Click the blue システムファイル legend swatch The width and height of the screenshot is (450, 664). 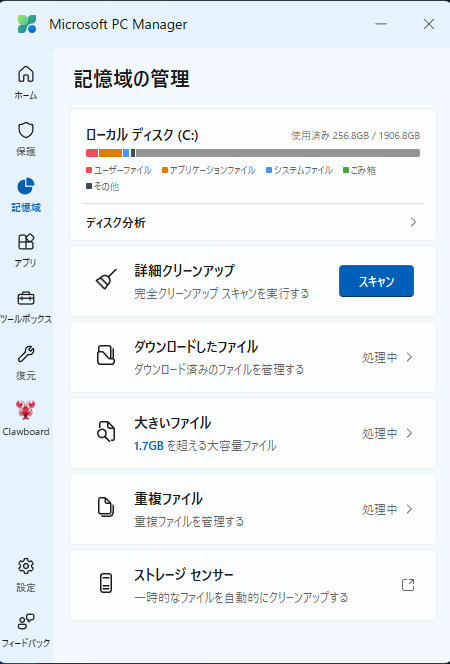(x=269, y=170)
